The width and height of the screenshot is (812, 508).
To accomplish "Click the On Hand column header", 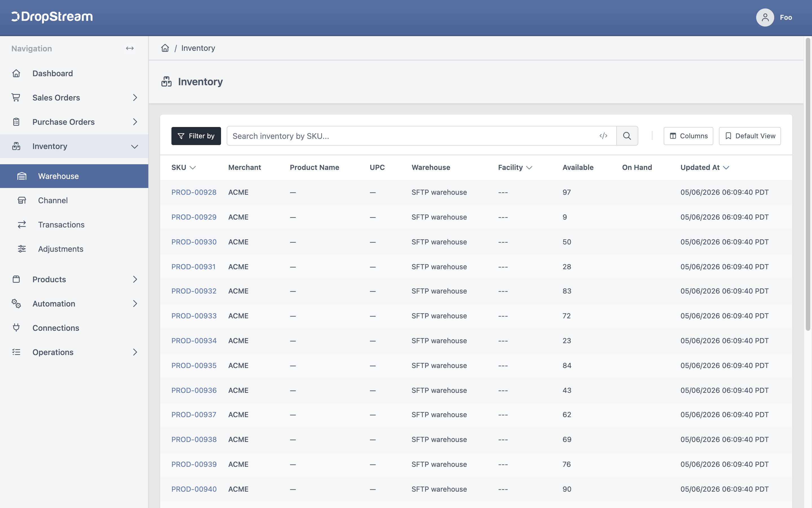I will click(x=637, y=167).
